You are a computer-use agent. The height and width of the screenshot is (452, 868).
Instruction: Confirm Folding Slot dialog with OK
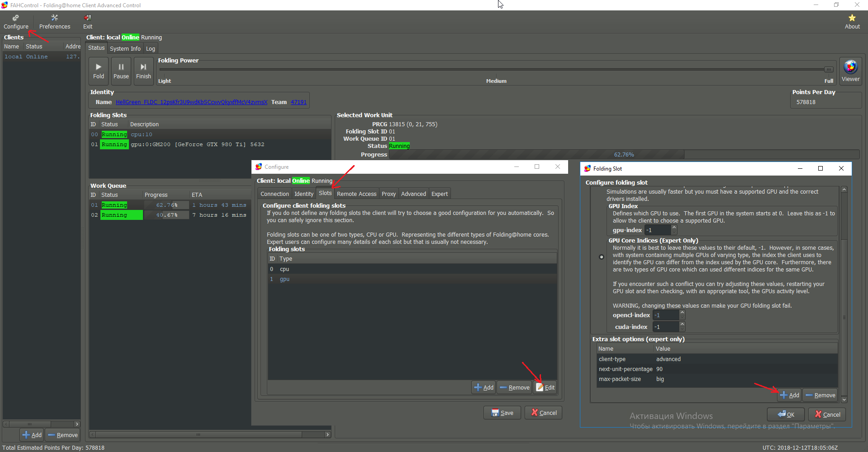coord(786,414)
